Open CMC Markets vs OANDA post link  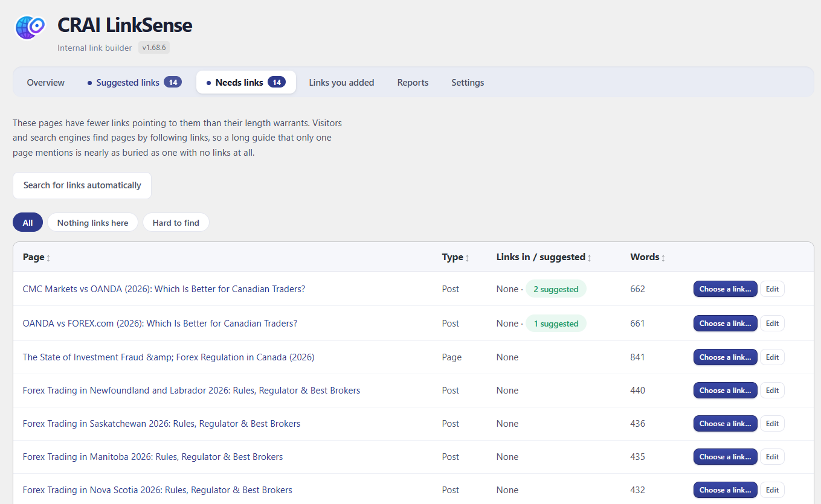164,289
